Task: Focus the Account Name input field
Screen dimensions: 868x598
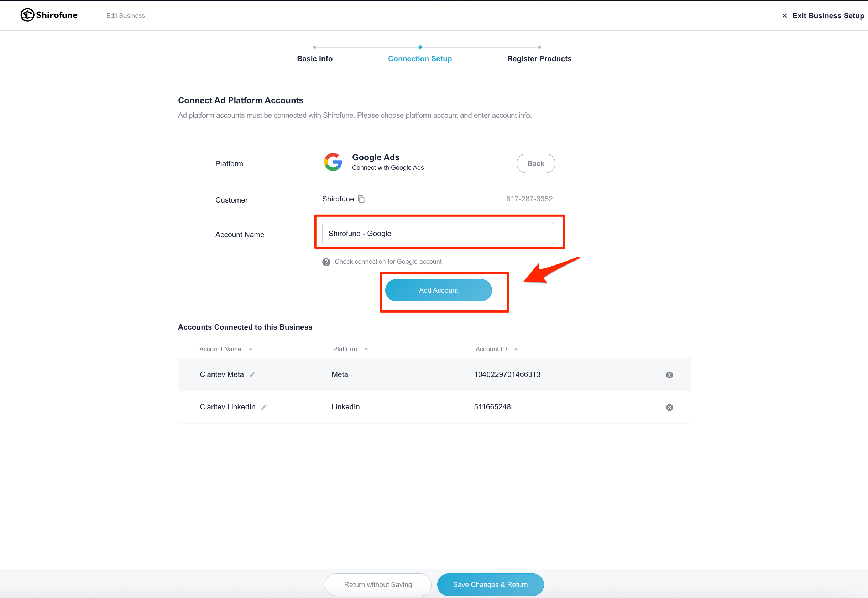Action: (437, 234)
